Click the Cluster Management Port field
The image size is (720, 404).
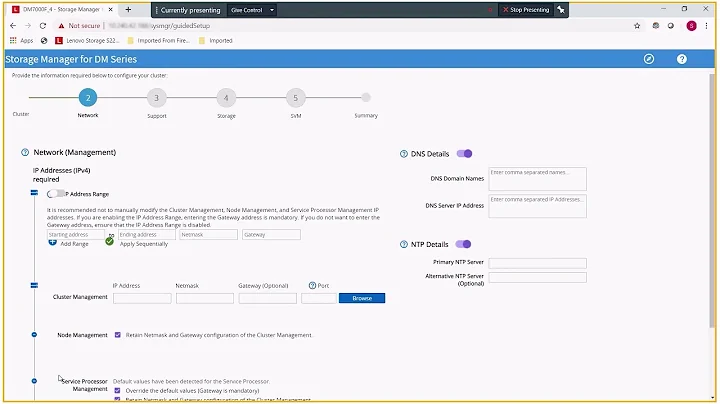coord(319,298)
